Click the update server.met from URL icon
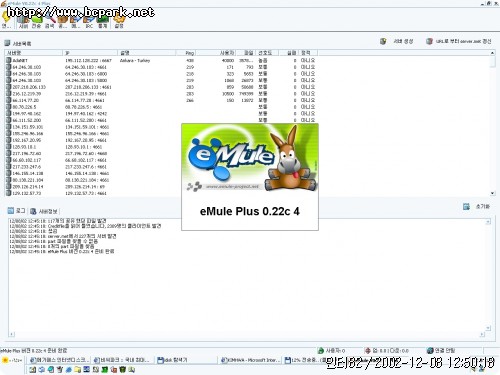This screenshot has width=500, height=375. pos(429,41)
